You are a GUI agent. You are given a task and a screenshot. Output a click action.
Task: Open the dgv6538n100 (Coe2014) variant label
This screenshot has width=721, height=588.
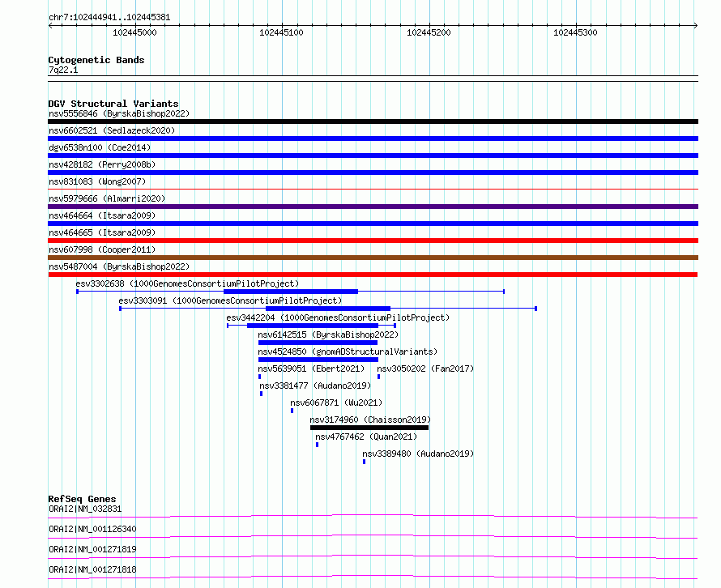(100, 147)
